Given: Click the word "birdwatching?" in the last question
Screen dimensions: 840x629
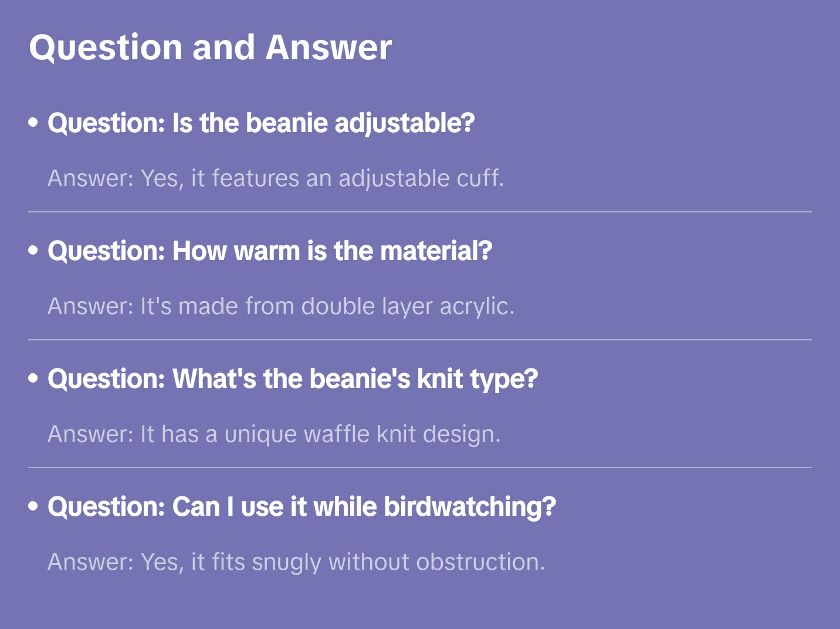Looking at the screenshot, I should point(470,507).
